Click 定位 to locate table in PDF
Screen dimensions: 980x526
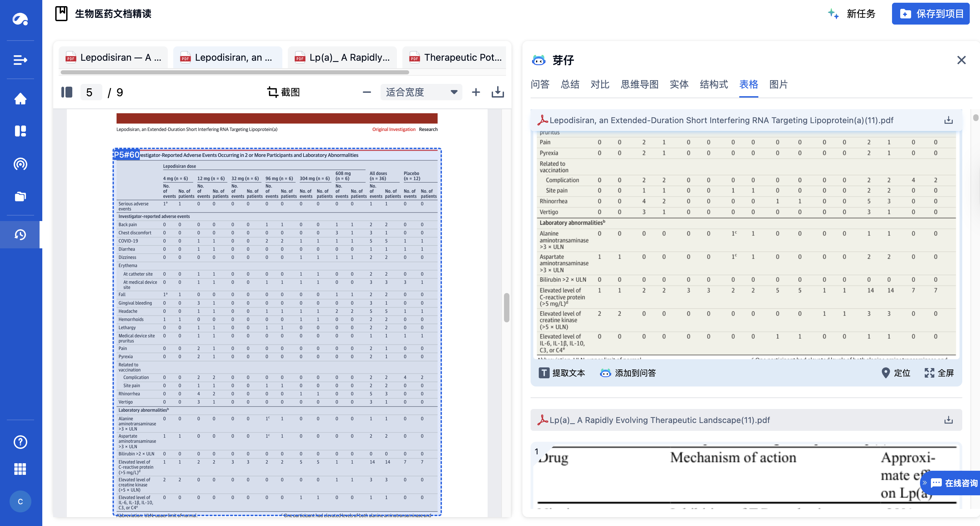(895, 373)
